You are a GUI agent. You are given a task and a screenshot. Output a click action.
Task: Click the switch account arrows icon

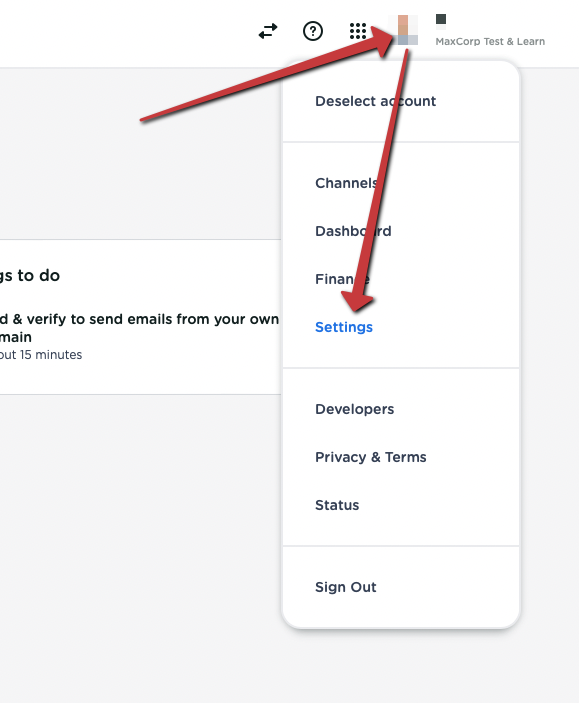click(268, 31)
